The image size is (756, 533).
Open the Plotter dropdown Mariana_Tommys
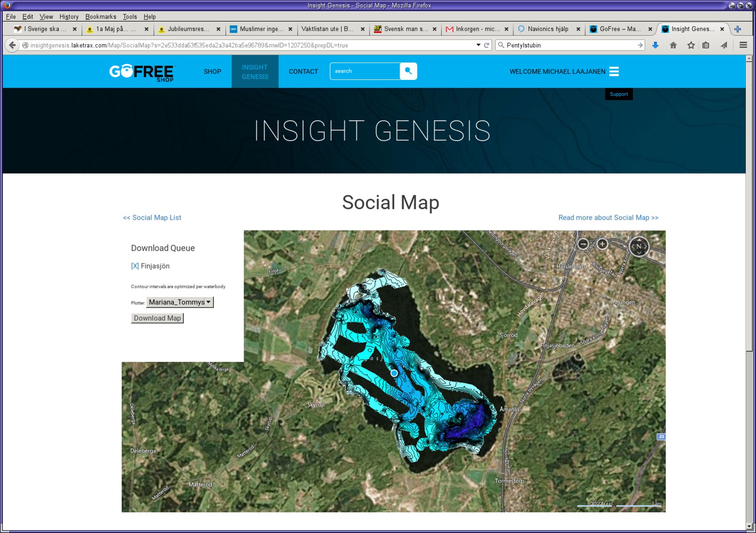pos(180,302)
